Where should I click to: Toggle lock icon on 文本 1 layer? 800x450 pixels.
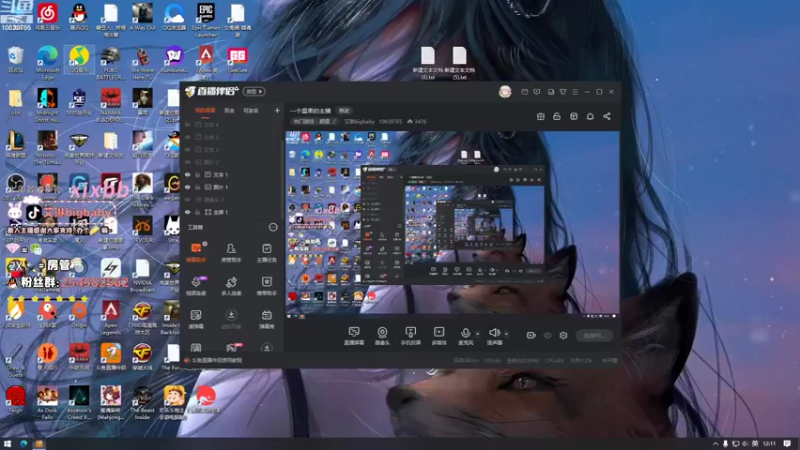pyautogui.click(x=197, y=174)
